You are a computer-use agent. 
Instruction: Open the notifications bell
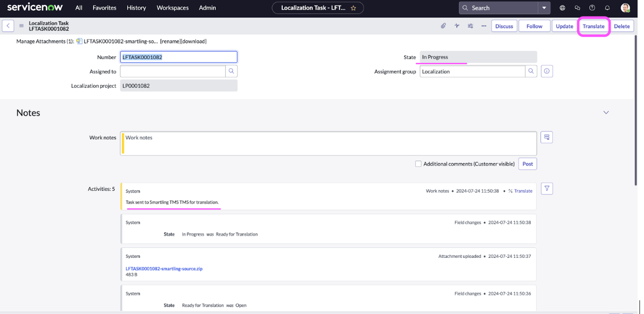click(x=607, y=8)
